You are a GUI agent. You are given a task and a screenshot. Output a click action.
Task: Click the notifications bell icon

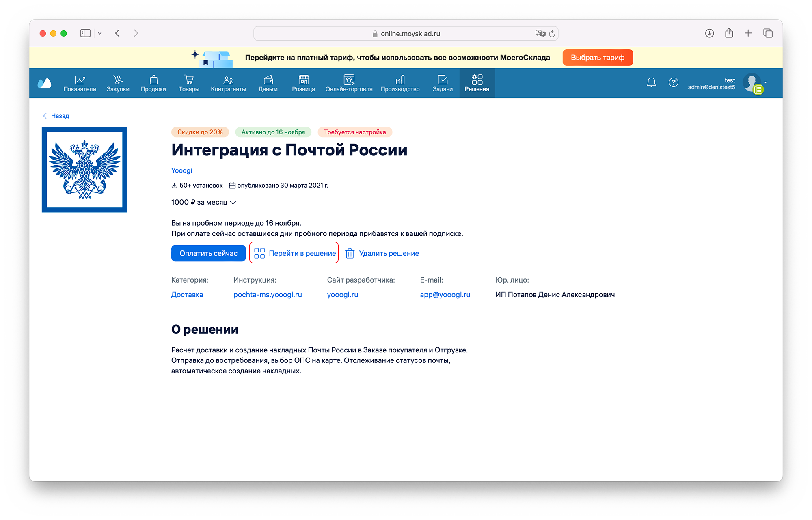(651, 82)
